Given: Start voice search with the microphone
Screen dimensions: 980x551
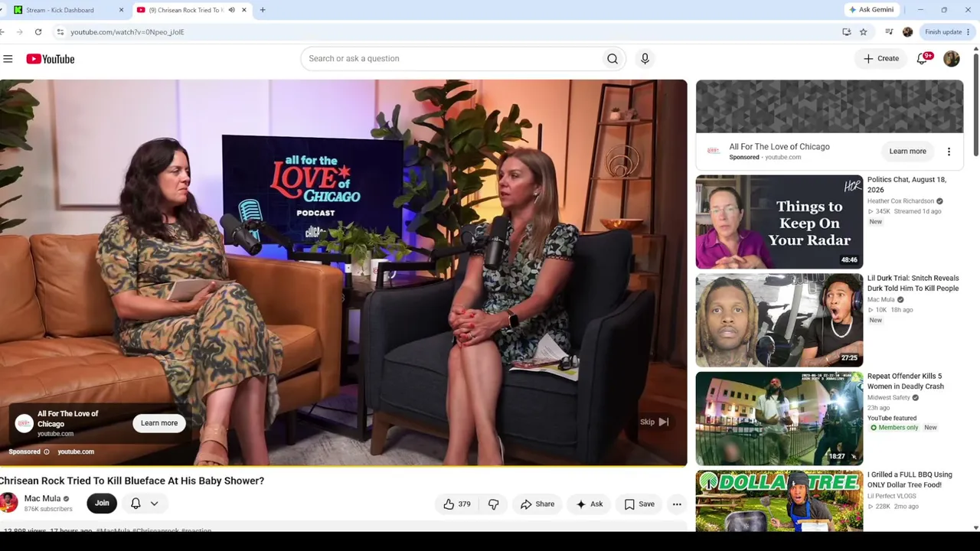Looking at the screenshot, I should click(x=645, y=58).
